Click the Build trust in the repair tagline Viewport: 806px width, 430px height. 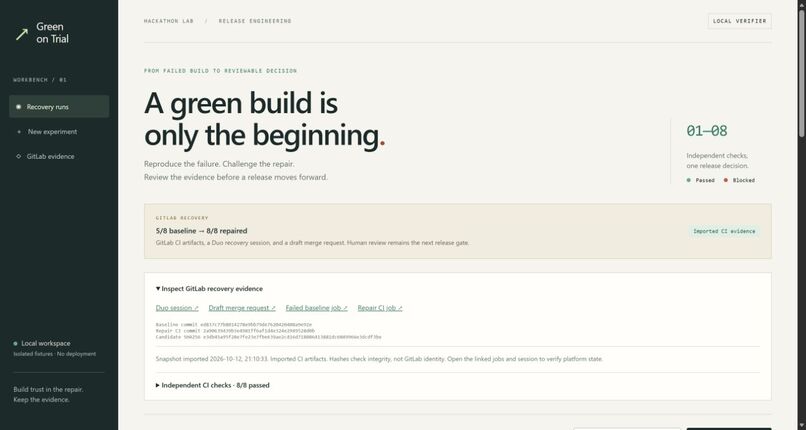pyautogui.click(x=48, y=395)
